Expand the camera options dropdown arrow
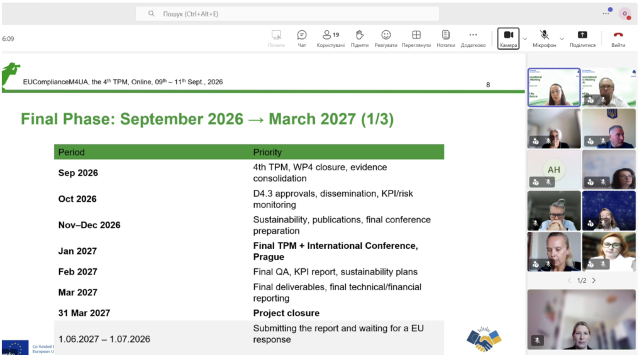 pyautogui.click(x=525, y=39)
